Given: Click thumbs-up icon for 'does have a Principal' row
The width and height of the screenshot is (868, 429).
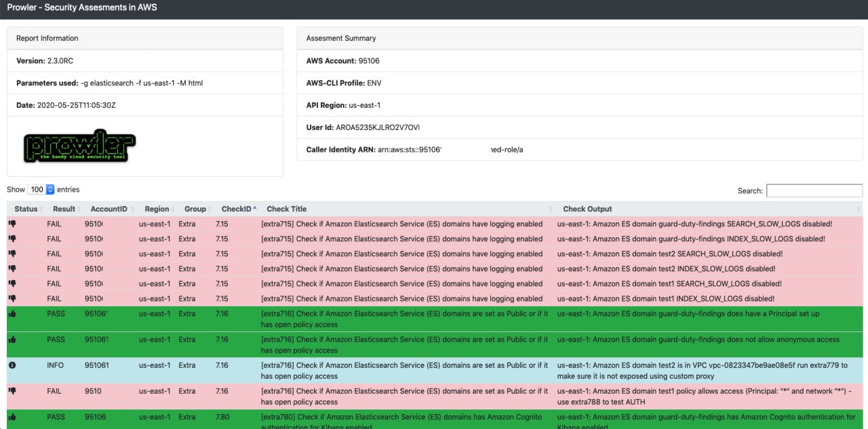Looking at the screenshot, I should coord(12,313).
